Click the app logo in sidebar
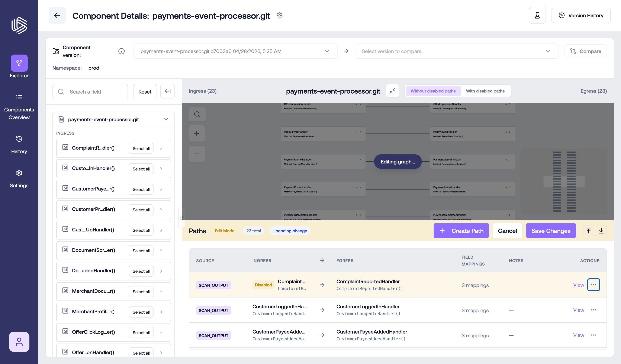This screenshot has height=364, width=621. click(x=19, y=25)
